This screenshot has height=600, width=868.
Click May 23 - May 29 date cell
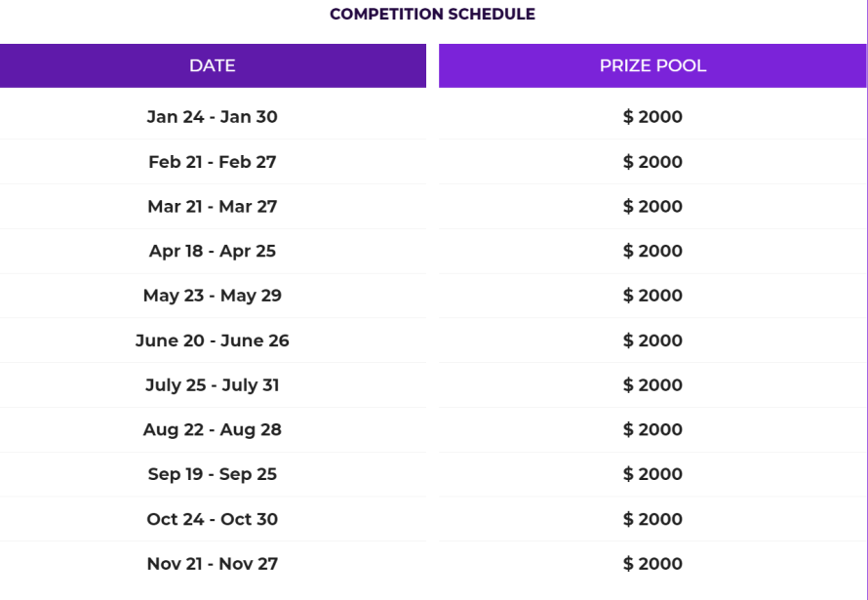pyautogui.click(x=212, y=296)
